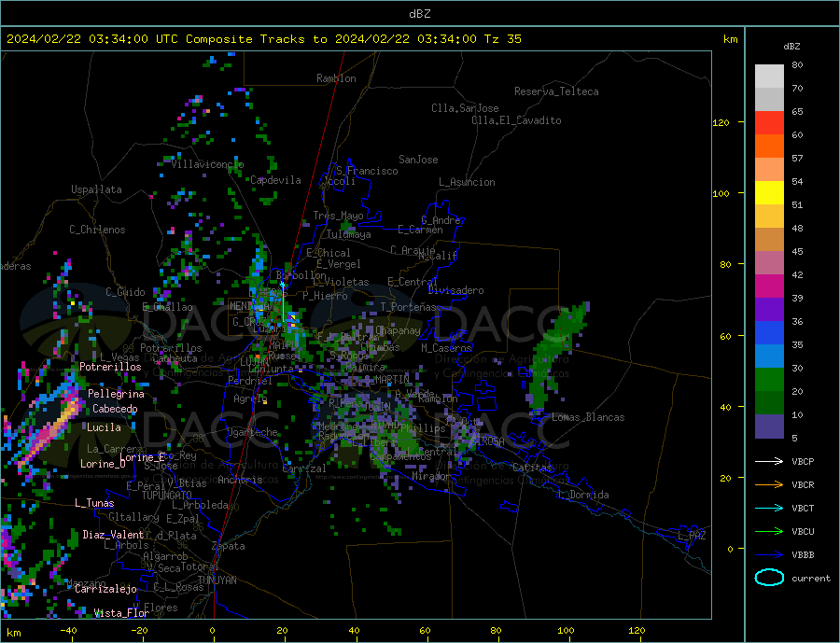Click the 'TUPUNGATO' map label

point(167,496)
